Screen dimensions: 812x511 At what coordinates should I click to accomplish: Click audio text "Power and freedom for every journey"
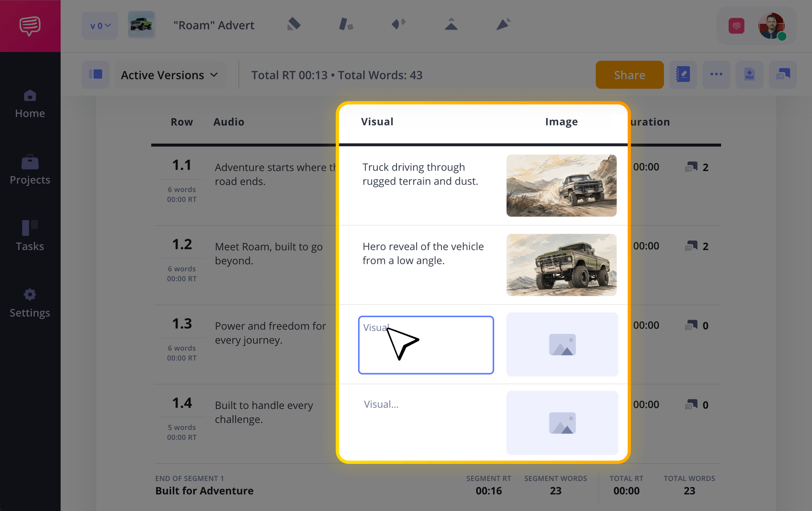[x=270, y=333]
